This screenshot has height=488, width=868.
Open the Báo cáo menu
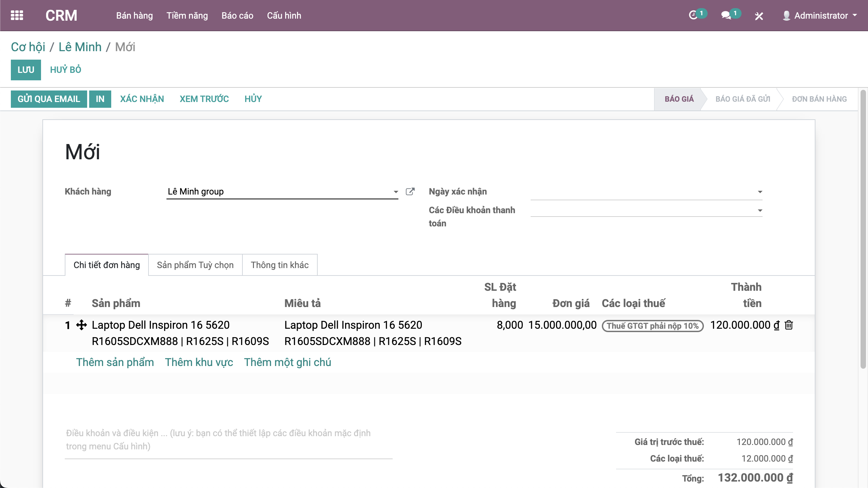coord(237,16)
